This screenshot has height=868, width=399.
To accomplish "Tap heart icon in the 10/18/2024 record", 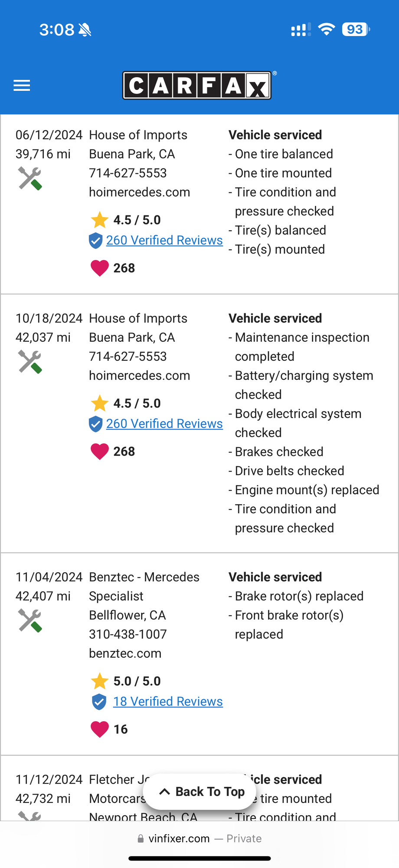I will [x=99, y=451].
